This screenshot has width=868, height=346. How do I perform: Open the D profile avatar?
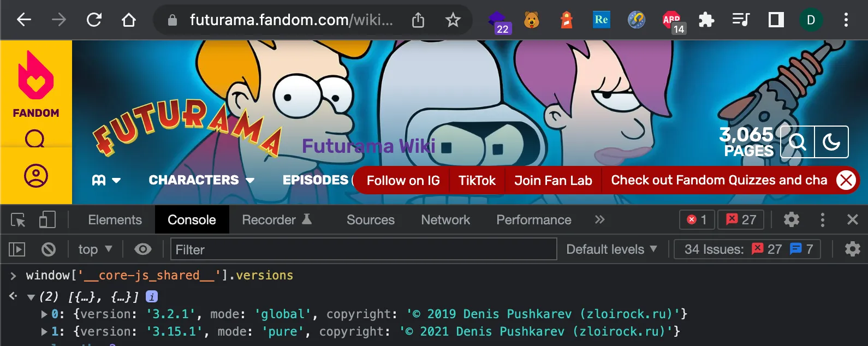(x=811, y=20)
